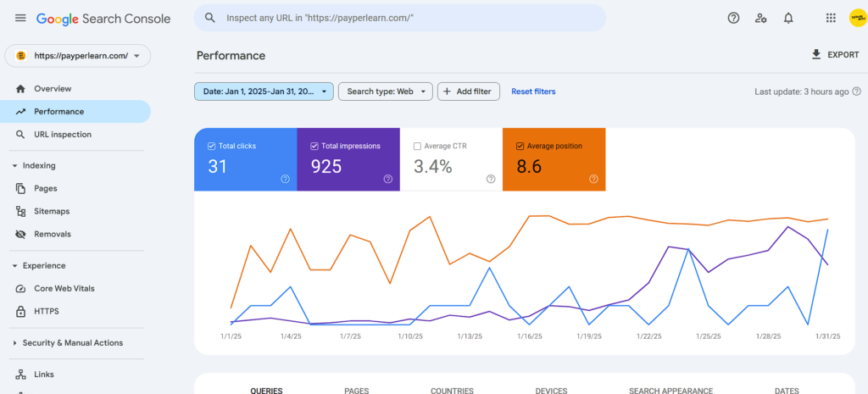This screenshot has height=394, width=868.
Task: Click the Inspect any URL search field
Action: [x=400, y=18]
